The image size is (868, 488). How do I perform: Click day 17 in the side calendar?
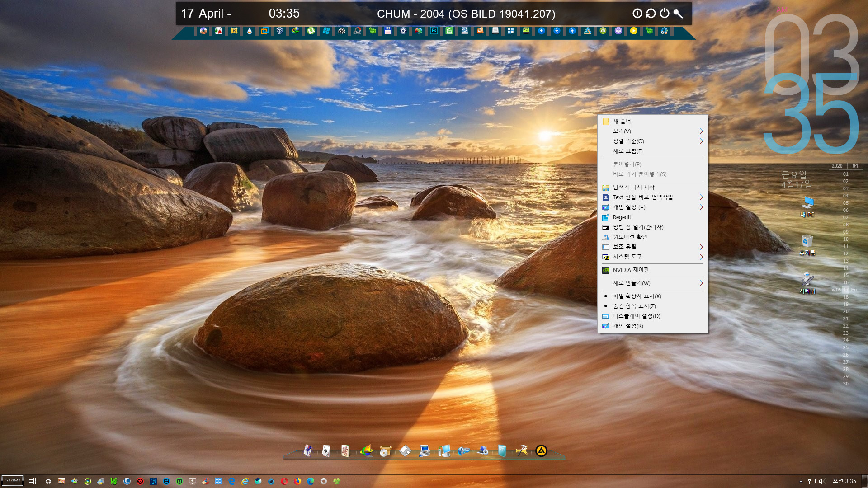(845, 290)
